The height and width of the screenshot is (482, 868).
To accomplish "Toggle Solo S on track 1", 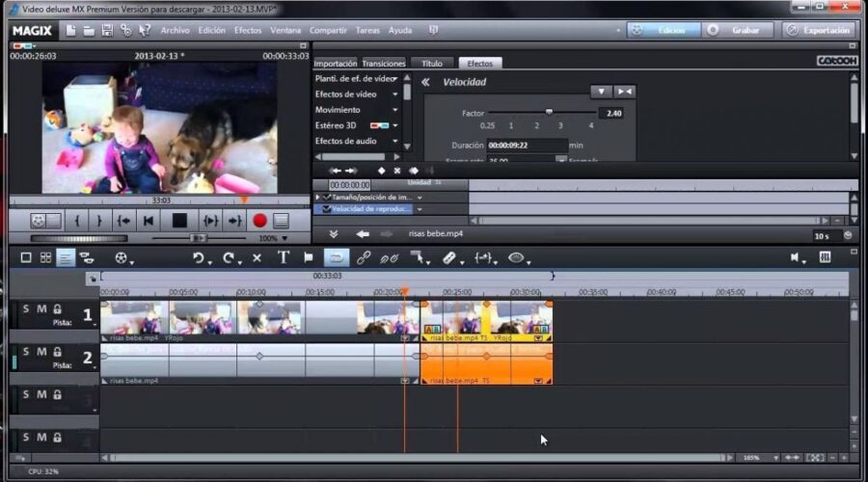I will click(x=26, y=308).
